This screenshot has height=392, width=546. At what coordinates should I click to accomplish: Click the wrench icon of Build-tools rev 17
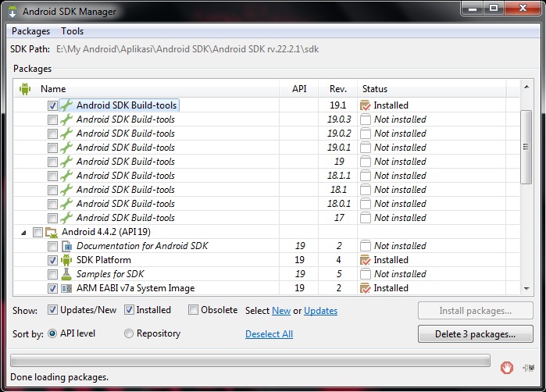tap(66, 218)
